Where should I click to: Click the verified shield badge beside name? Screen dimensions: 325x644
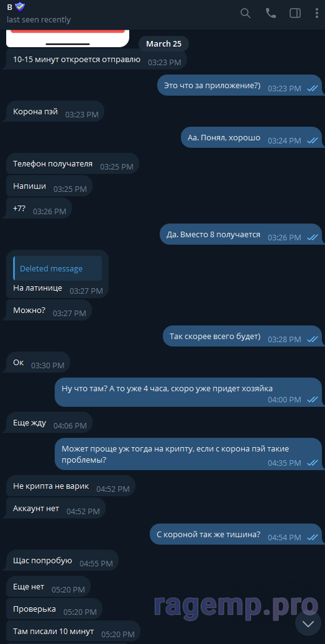tap(19, 7)
